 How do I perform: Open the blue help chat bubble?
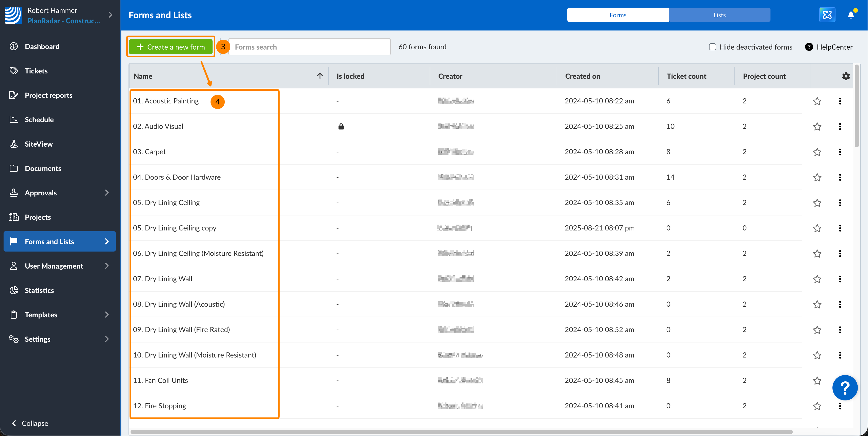coord(844,388)
